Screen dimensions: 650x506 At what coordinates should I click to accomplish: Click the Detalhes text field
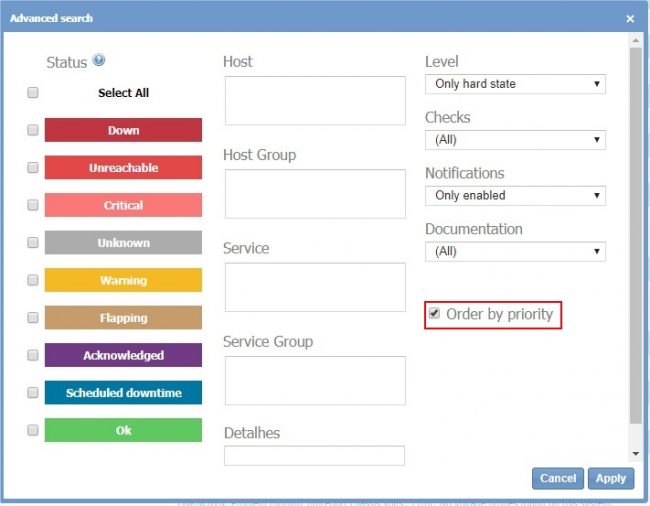315,456
